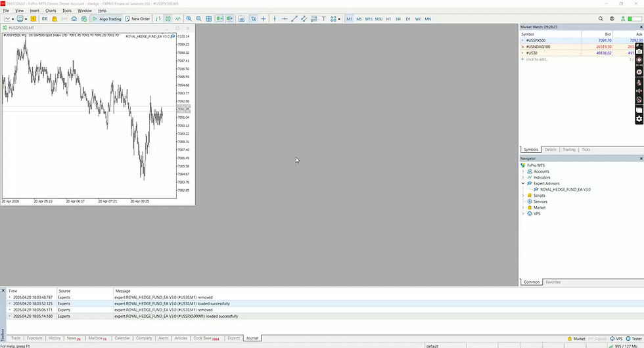Select the text label tool
The height and width of the screenshot is (348, 644).
point(323,19)
